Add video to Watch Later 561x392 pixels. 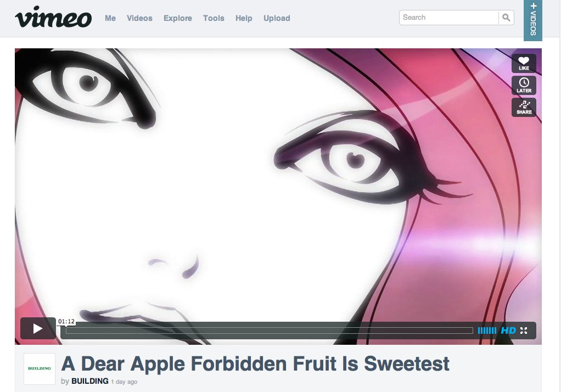(524, 85)
